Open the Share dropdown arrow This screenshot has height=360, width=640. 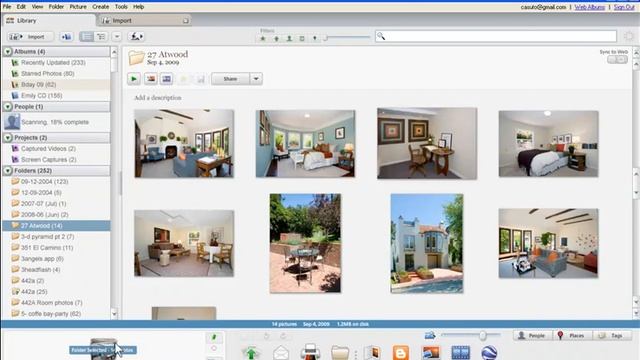[256, 79]
